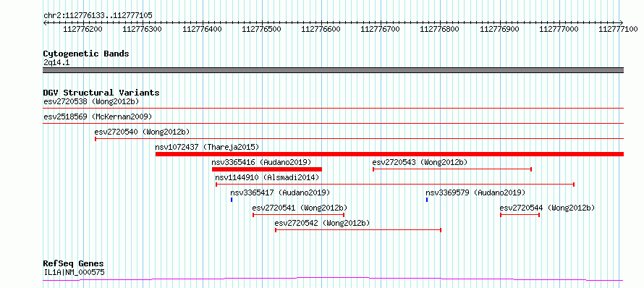Click the esv2720543 (Wong2012b) label
The width and height of the screenshot is (644, 288).
pos(420,162)
